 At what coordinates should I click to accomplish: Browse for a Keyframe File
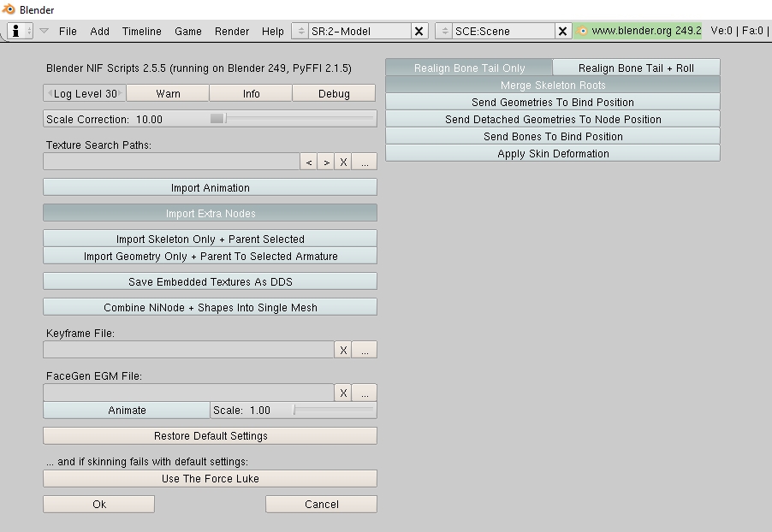point(365,350)
